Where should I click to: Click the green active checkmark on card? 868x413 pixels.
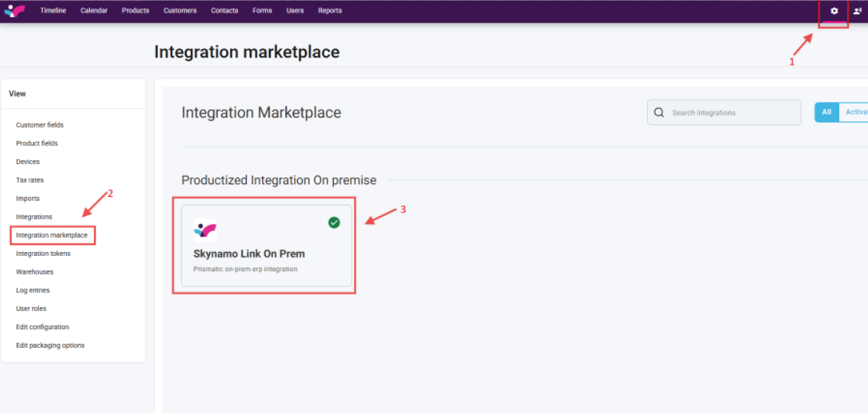pos(334,222)
